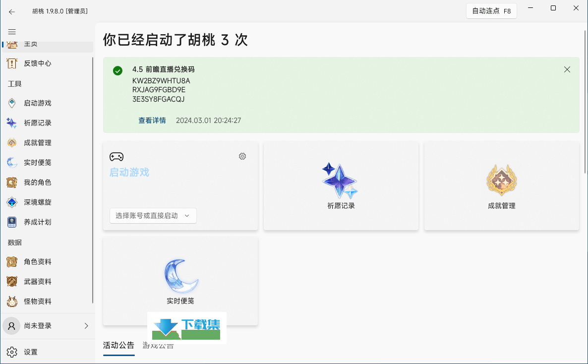This screenshot has width=588, height=364.
Task: Open 怪物资料 in the sidebar
Action: [47, 302]
